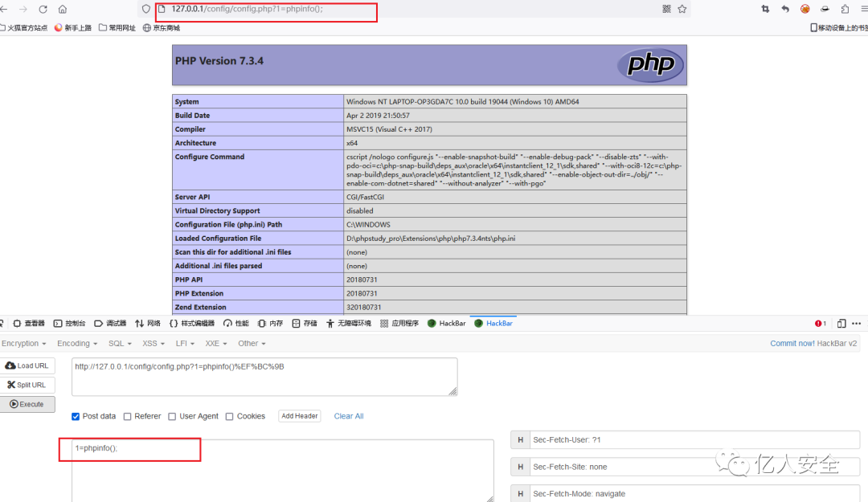Click the H label beside Sec-Fetch-Site

click(520, 467)
